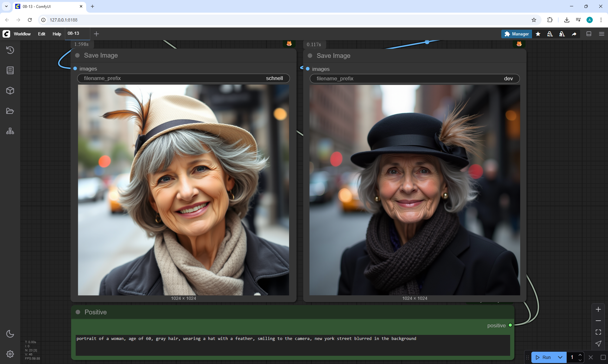
Task: Increase batch count with up arrow
Action: tap(580, 355)
